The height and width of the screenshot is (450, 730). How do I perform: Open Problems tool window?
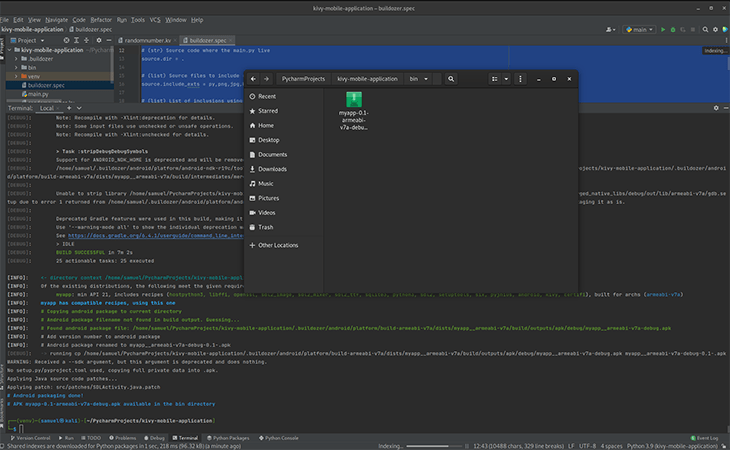pos(122,438)
